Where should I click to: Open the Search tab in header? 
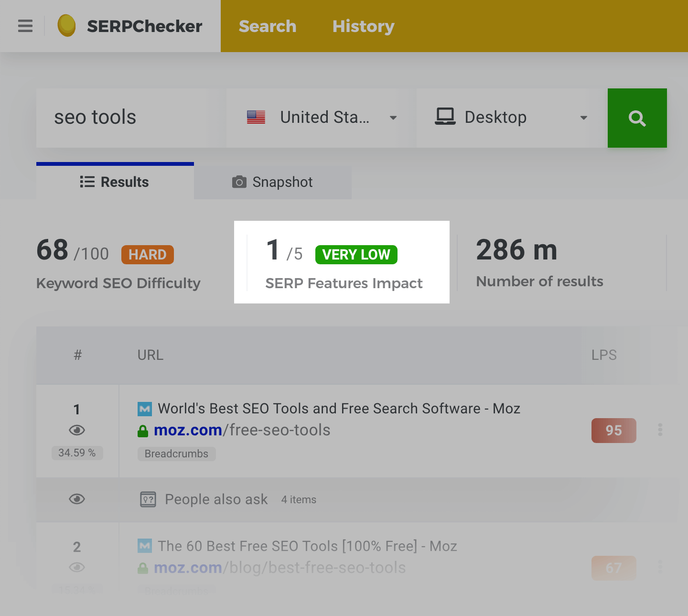[x=268, y=26]
